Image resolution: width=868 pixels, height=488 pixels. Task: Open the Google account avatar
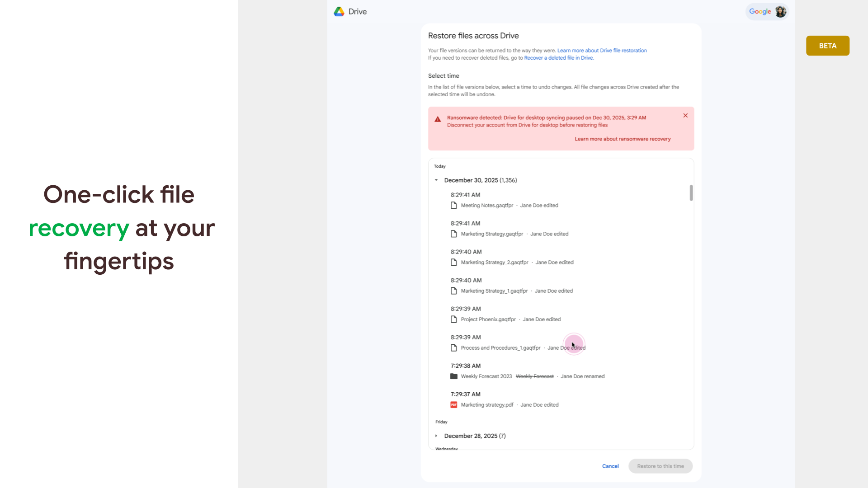point(780,12)
